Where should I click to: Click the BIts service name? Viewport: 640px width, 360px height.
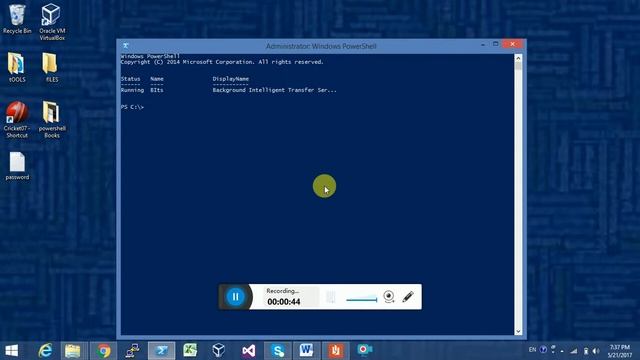click(157, 90)
